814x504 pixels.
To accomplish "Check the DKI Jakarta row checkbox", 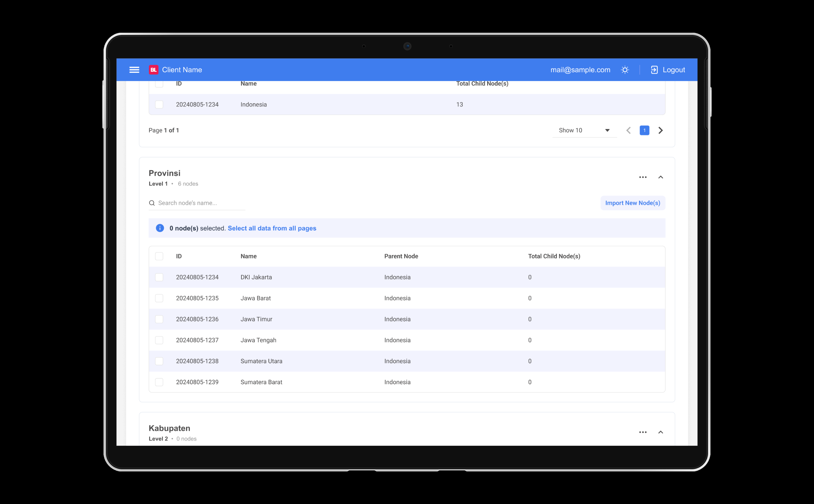I will 159,277.
